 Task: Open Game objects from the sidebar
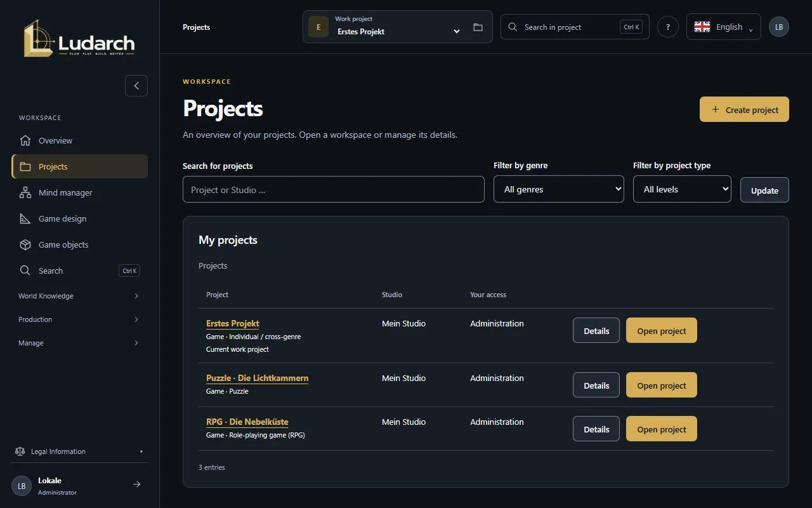(x=79, y=244)
